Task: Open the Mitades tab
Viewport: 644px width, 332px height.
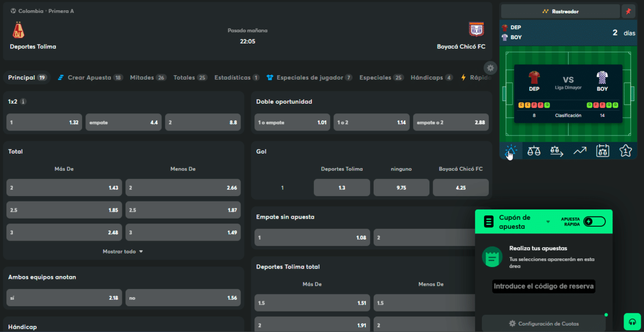Action: coord(148,77)
